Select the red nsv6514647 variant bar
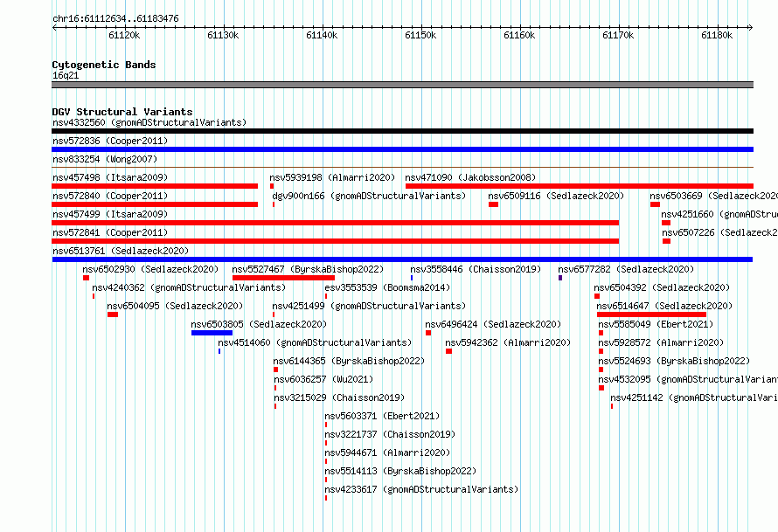 tap(651, 314)
